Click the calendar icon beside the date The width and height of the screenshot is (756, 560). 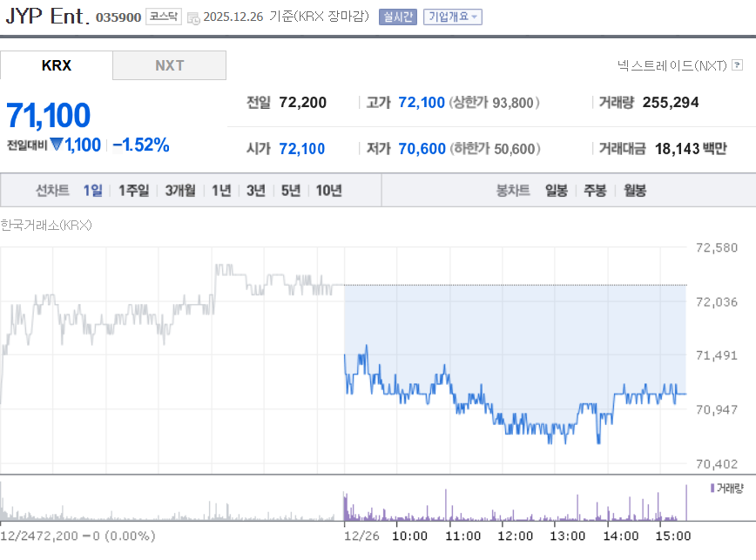(193, 18)
